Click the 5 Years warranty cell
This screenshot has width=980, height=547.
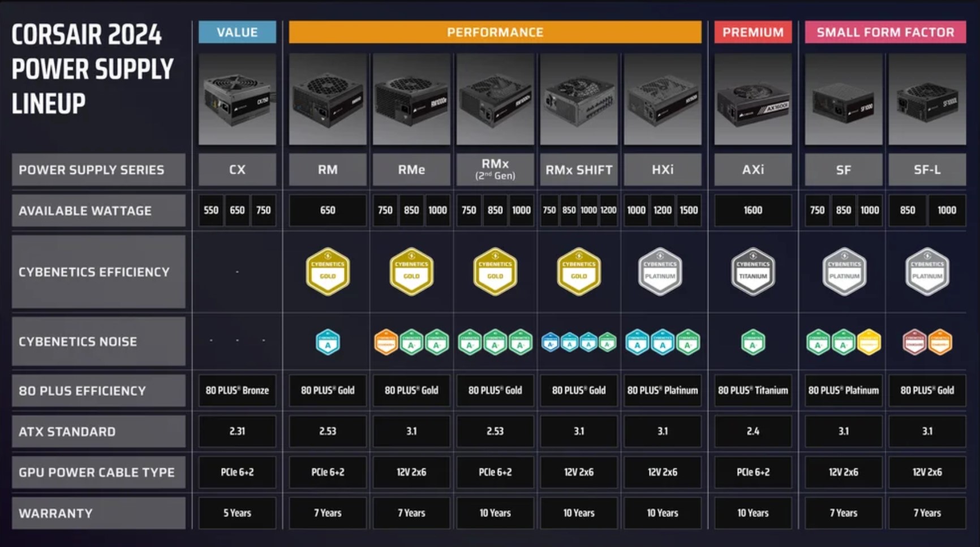point(237,513)
